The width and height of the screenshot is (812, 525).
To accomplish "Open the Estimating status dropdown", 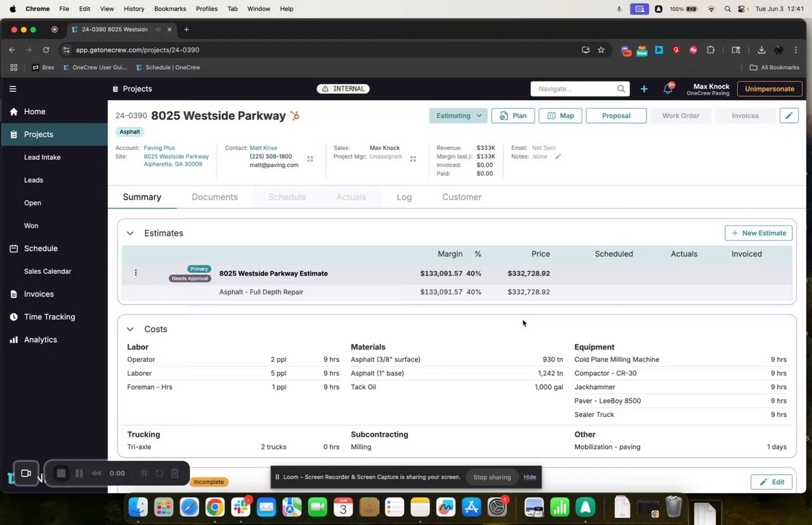I will [458, 116].
